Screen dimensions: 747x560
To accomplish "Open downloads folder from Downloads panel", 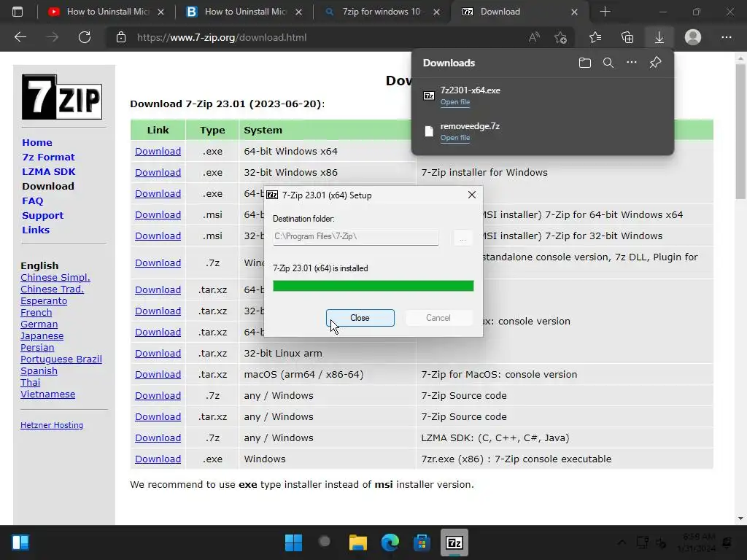I will 585,63.
